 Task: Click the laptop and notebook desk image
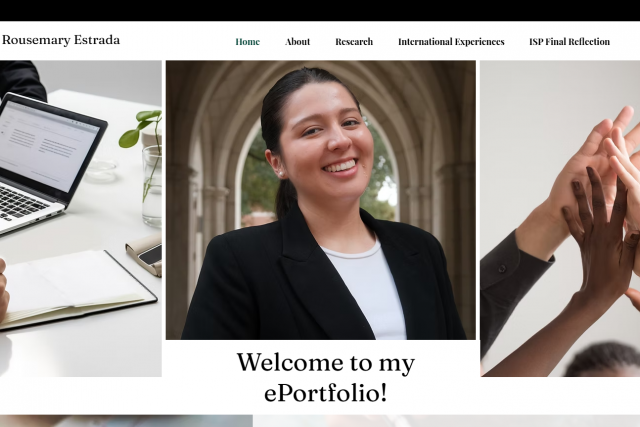(81, 218)
